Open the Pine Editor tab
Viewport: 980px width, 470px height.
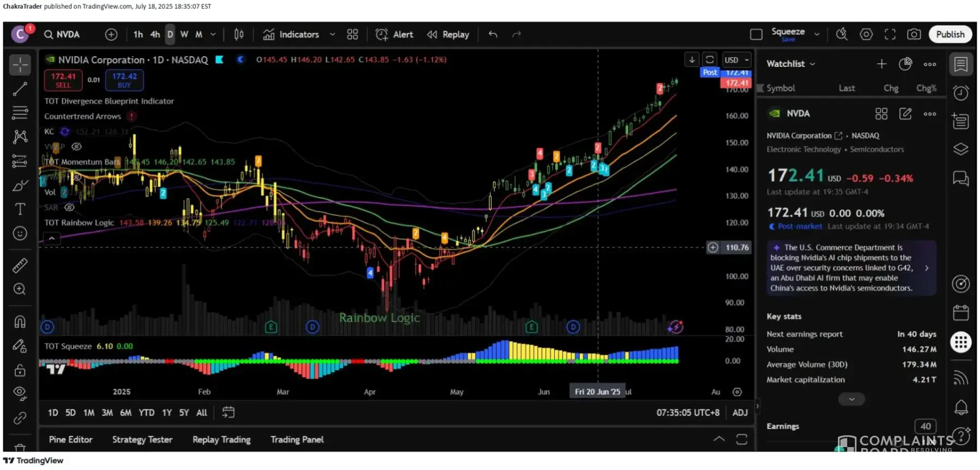(71, 440)
